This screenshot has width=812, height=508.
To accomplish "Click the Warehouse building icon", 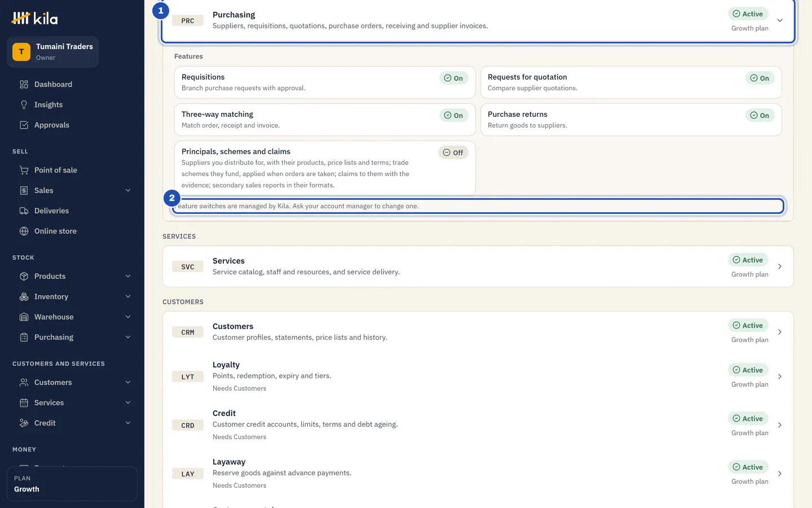I will pos(24,317).
